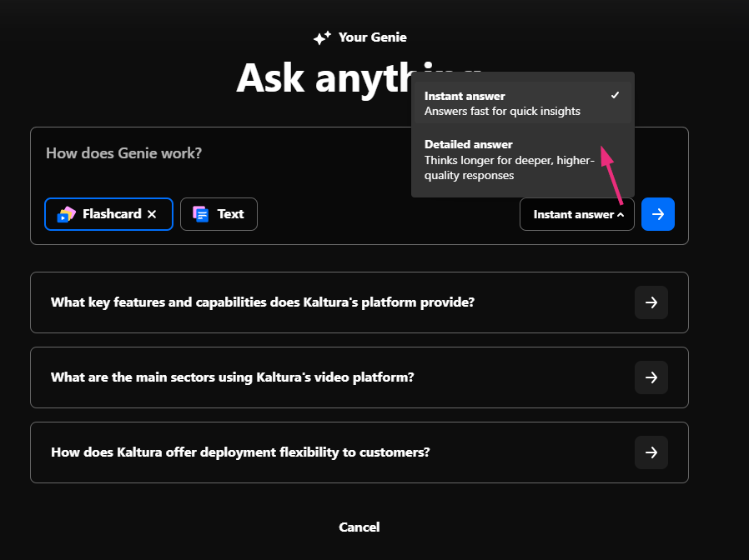749x560 pixels.
Task: Open arrow for Kaltura key features question
Action: coord(651,302)
